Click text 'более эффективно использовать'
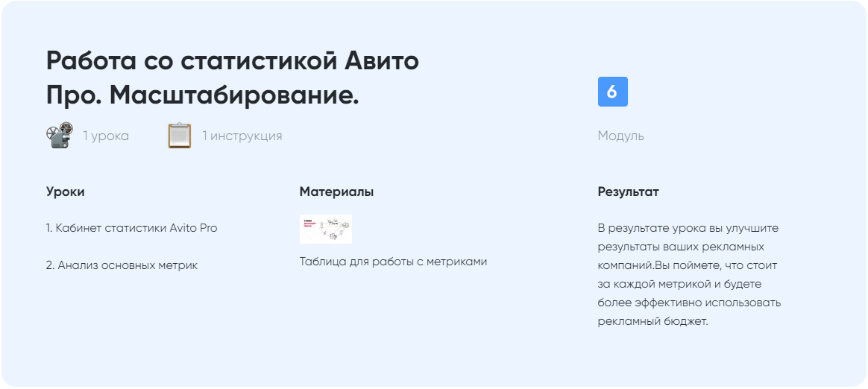868x389 pixels. coord(689,303)
